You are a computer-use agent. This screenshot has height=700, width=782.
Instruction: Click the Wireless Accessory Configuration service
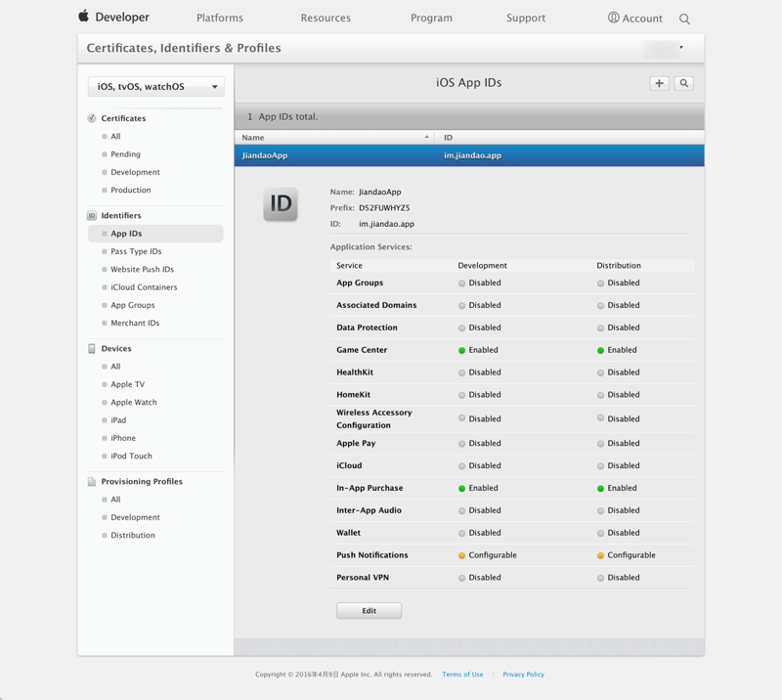(374, 419)
